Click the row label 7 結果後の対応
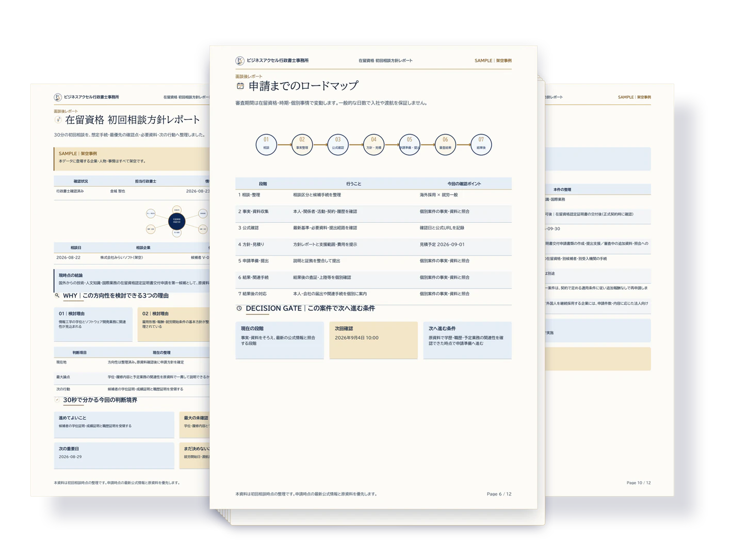The width and height of the screenshot is (747, 560). pyautogui.click(x=252, y=294)
